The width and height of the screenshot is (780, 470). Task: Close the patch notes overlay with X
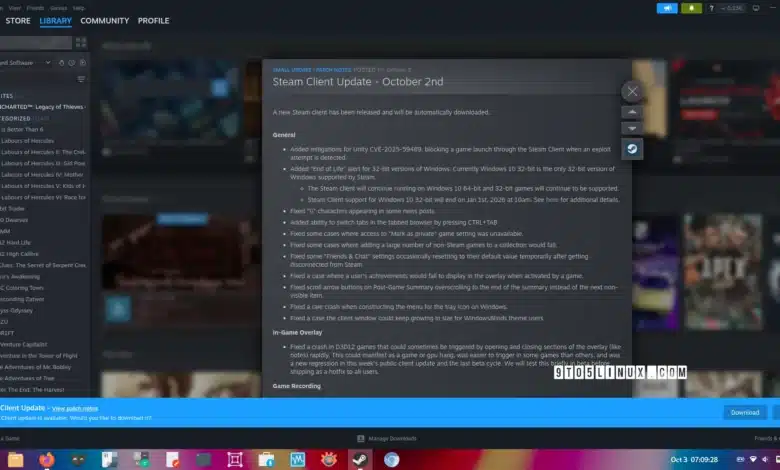point(632,92)
